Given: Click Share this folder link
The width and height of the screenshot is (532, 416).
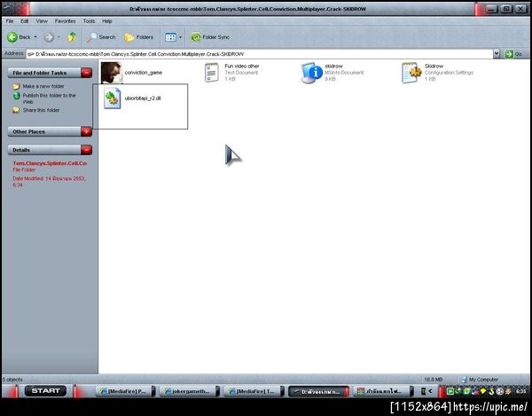Looking at the screenshot, I should tap(41, 110).
